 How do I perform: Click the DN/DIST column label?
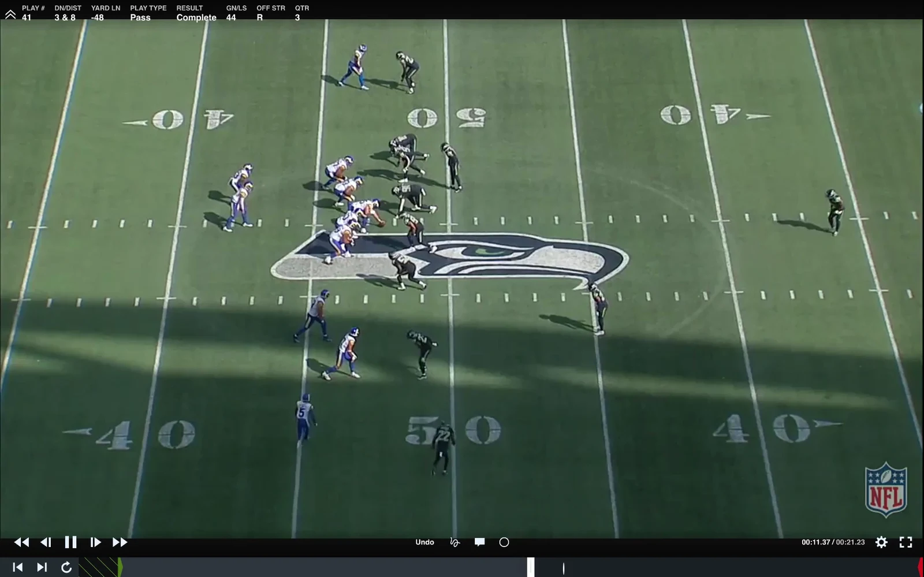click(x=68, y=8)
